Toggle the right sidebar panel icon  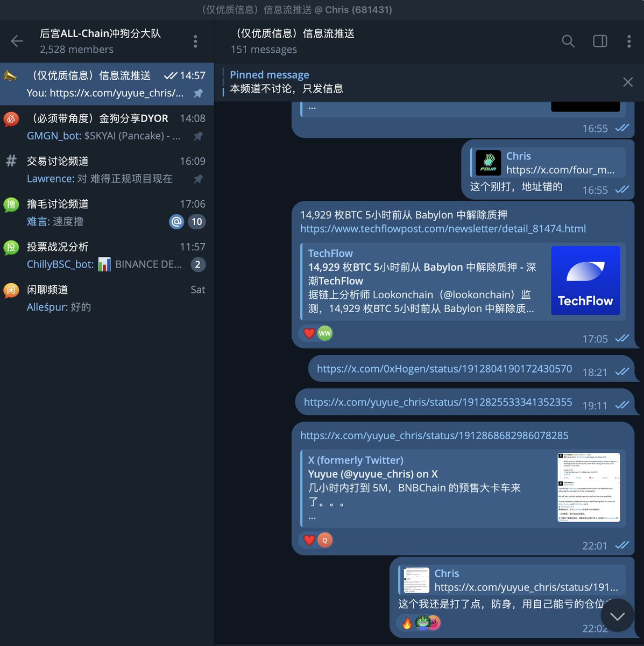(600, 41)
